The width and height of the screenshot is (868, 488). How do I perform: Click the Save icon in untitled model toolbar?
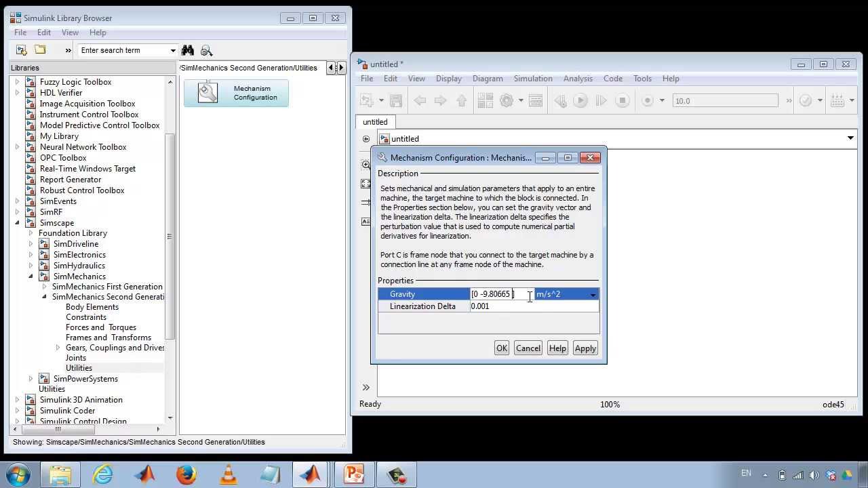click(x=396, y=100)
